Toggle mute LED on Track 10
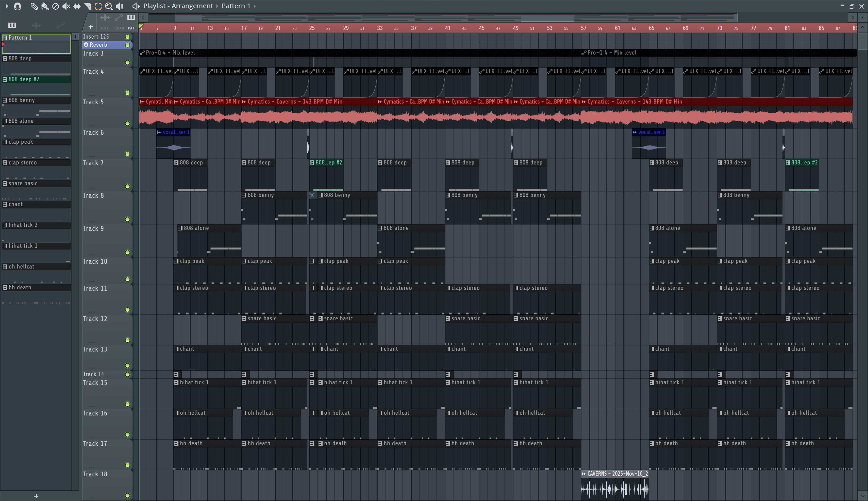The height and width of the screenshot is (501, 868). (x=128, y=279)
